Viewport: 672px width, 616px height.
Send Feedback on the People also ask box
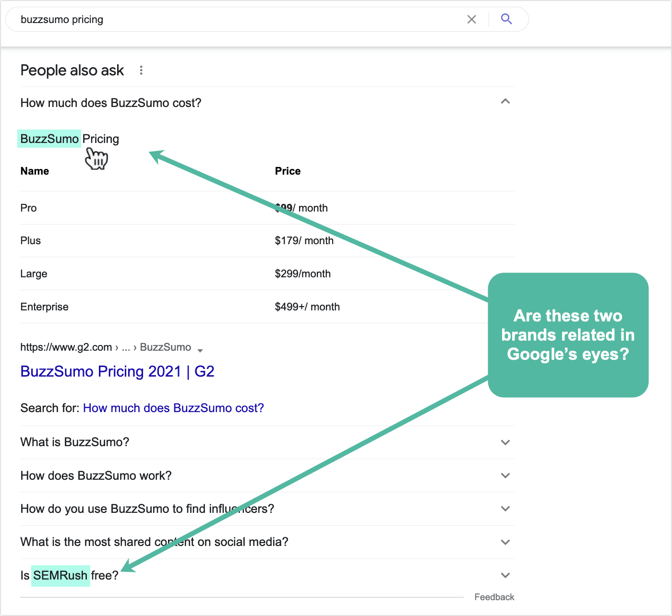tap(494, 597)
